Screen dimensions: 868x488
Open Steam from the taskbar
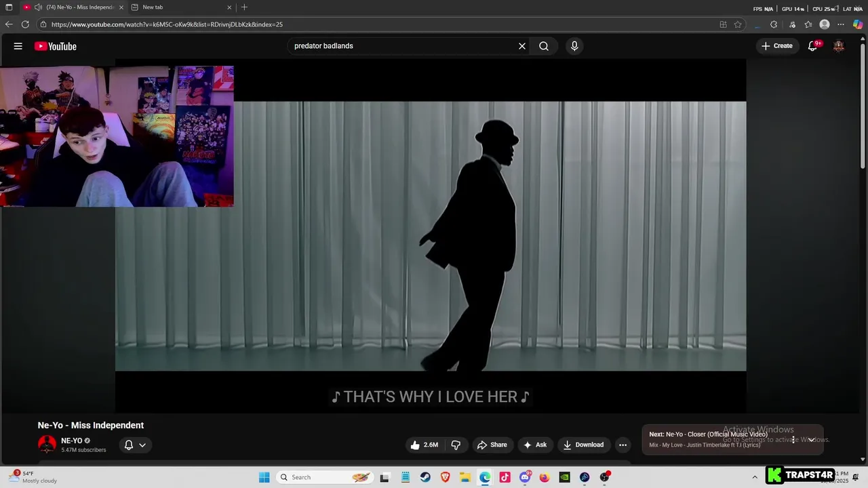(x=425, y=477)
